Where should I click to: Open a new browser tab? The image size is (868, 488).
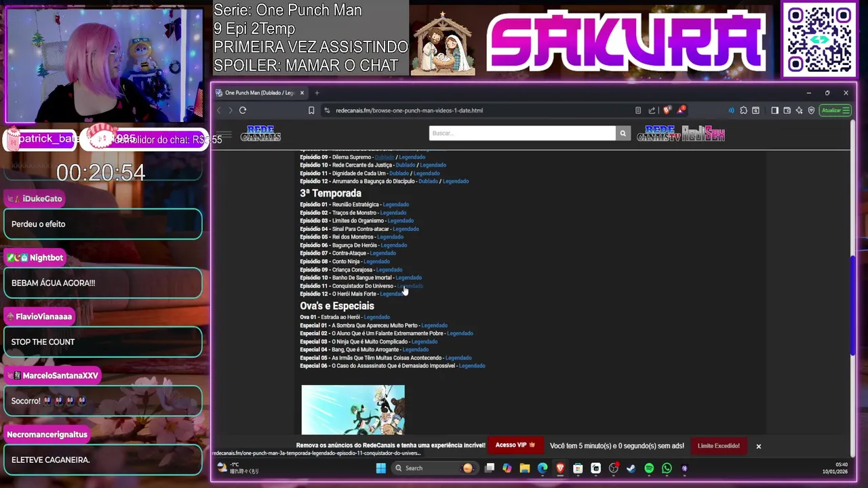tap(317, 93)
